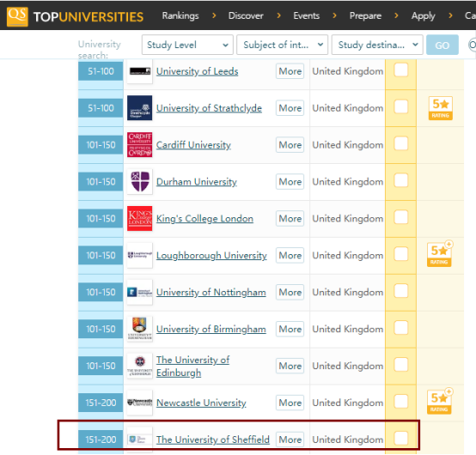
Task: Open King's College London link
Action: click(x=204, y=219)
